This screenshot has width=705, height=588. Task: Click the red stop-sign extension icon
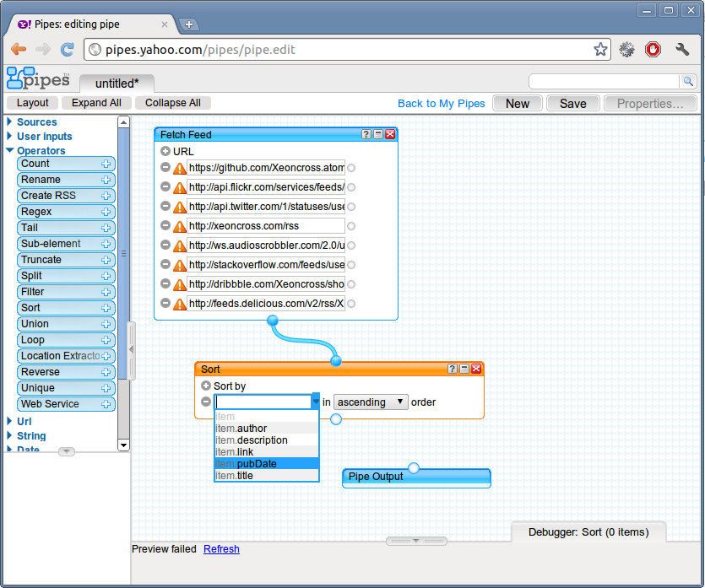[653, 50]
